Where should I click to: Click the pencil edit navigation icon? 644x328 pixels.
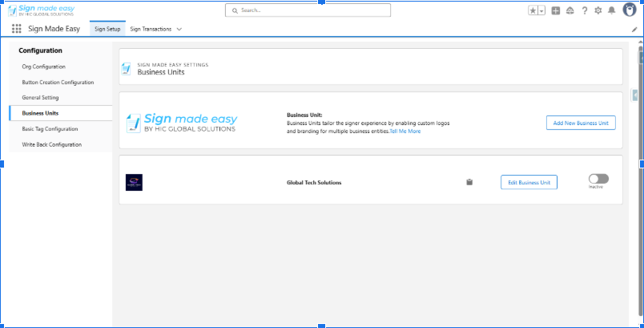click(x=634, y=30)
